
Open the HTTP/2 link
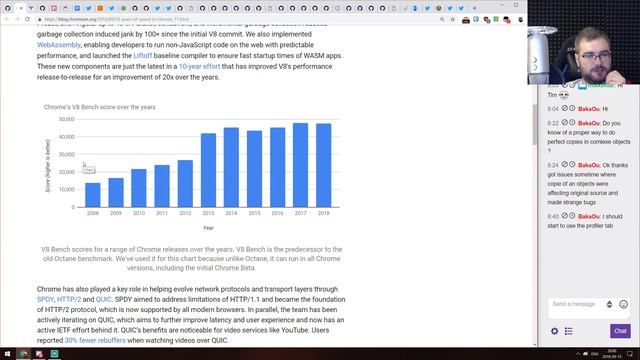(x=69, y=299)
